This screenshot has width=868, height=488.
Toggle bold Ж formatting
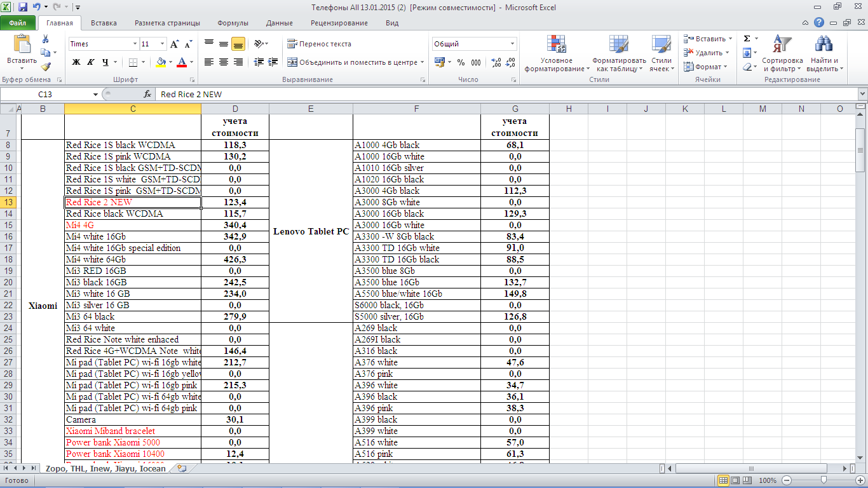pos(76,62)
